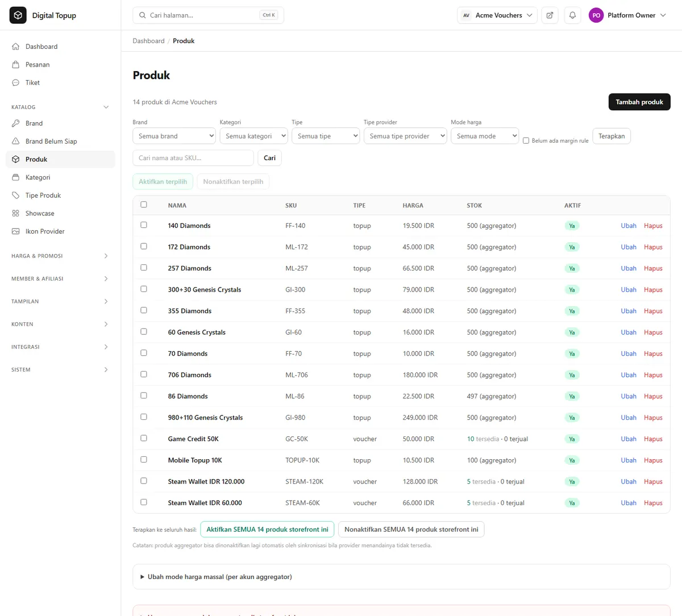Click the 249.000 IDR price cell

click(420, 418)
